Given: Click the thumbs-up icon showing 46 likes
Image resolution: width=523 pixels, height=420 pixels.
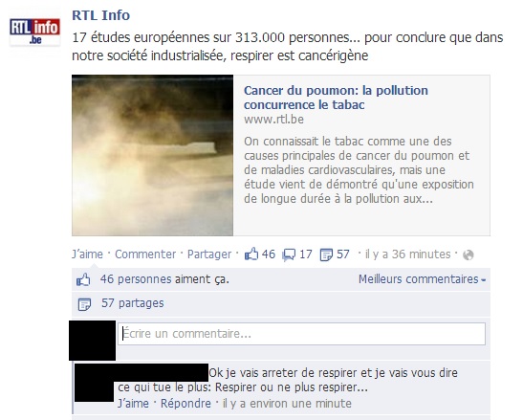Looking at the screenshot, I should tap(251, 254).
